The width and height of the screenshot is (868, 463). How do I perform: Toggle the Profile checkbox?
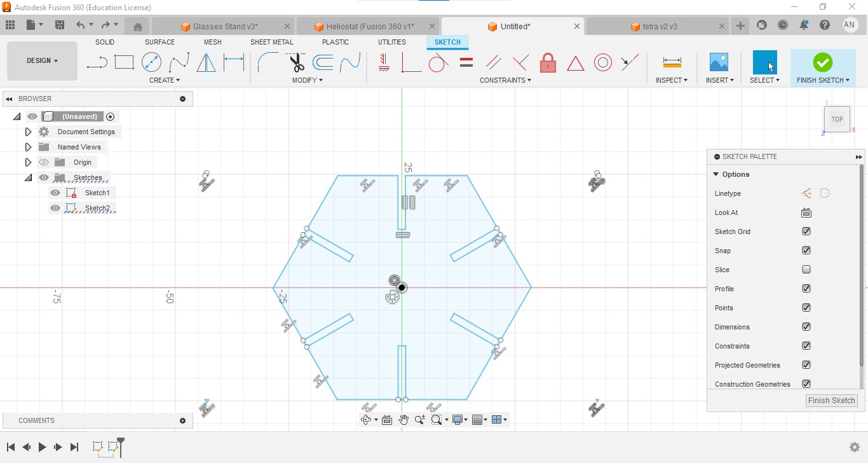pos(806,289)
